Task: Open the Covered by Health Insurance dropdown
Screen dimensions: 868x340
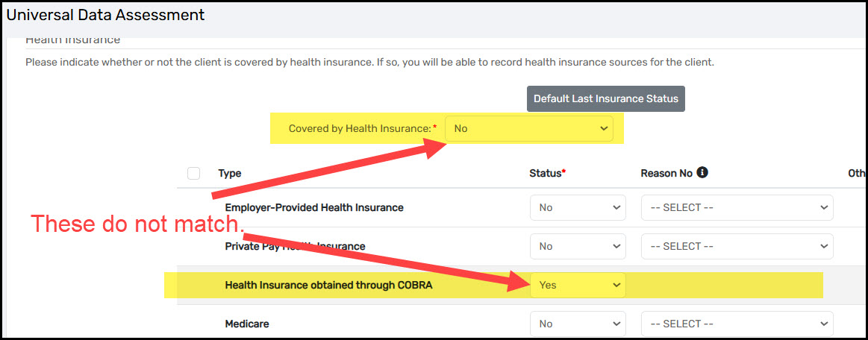Action: tap(529, 128)
